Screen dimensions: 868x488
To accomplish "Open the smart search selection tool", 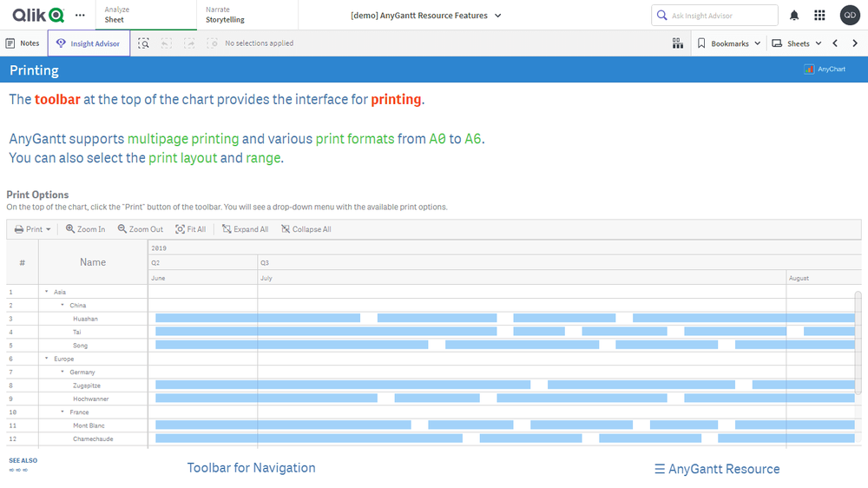I will 143,43.
